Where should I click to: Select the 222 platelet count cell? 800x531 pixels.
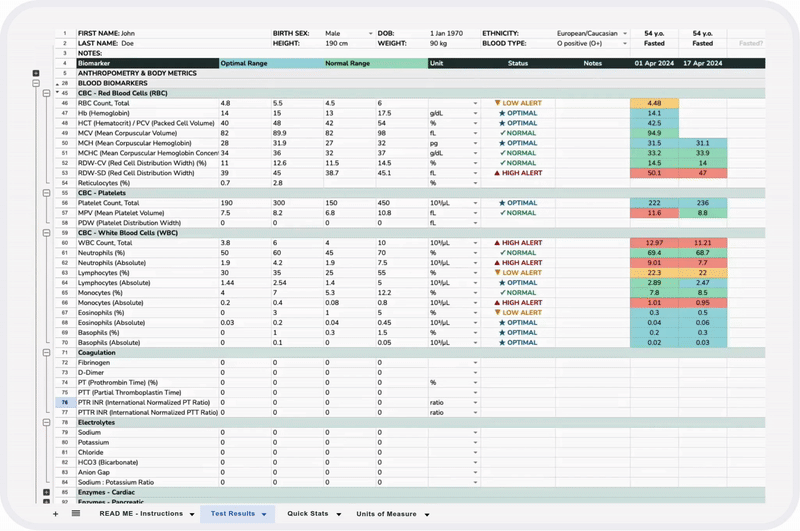point(654,203)
